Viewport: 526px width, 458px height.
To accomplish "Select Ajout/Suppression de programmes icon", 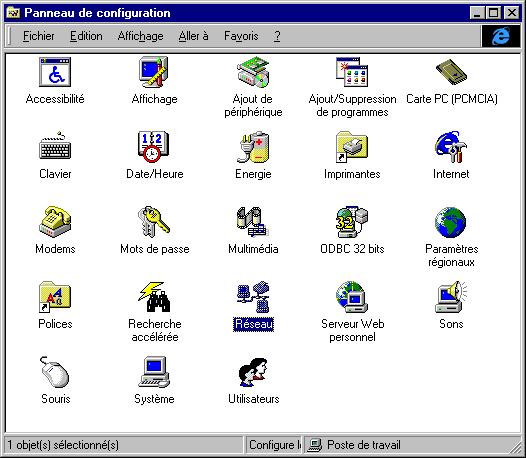I will coord(352,72).
